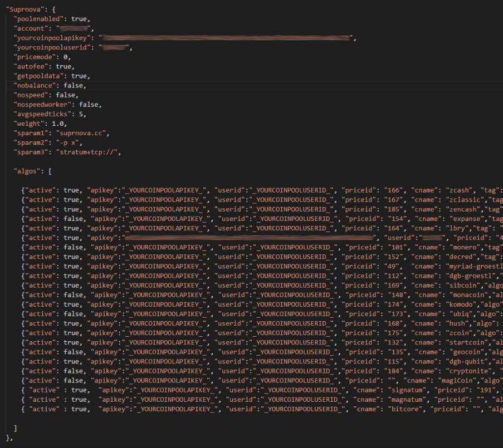
Task: Click the "sparam2" key
Action: 31,142
